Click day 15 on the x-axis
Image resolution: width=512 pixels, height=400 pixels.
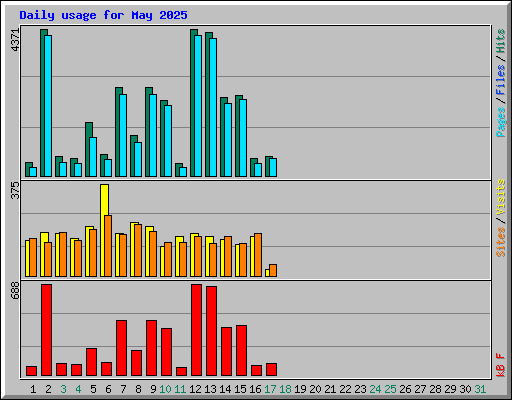pos(240,389)
